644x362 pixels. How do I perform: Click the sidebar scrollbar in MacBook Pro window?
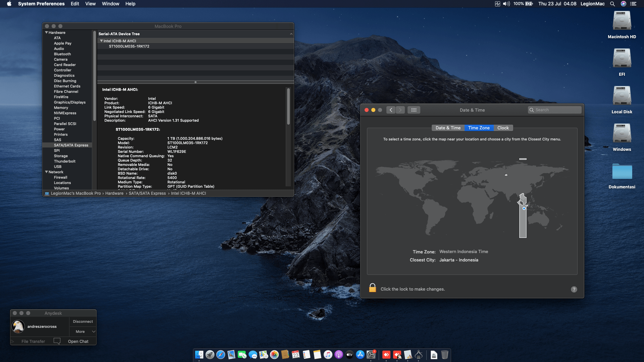[x=94, y=76]
